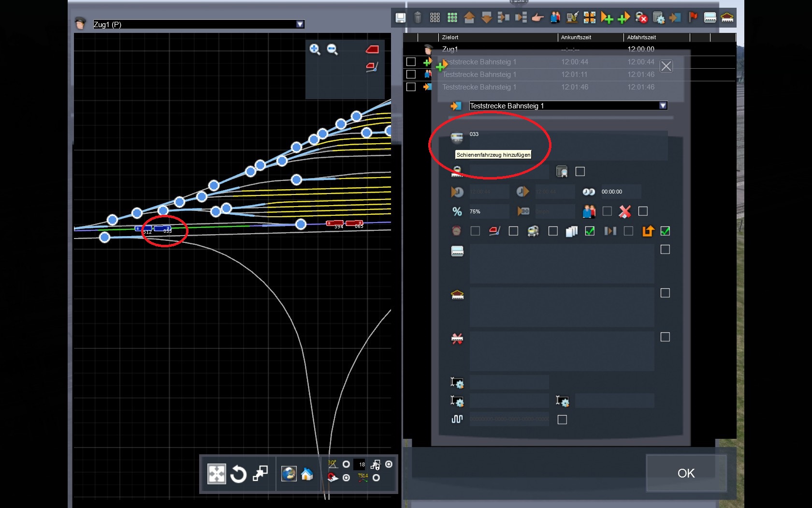
Task: Toggle the magnet snap radio button
Action: [346, 478]
